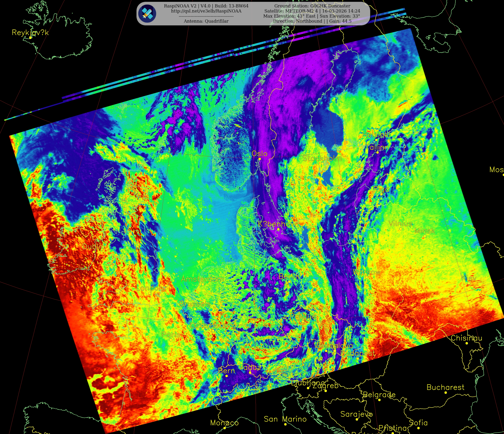Image resolution: width=504 pixels, height=434 pixels.
Task: Select the Reykjavik city marker dot
Action: 30,38
